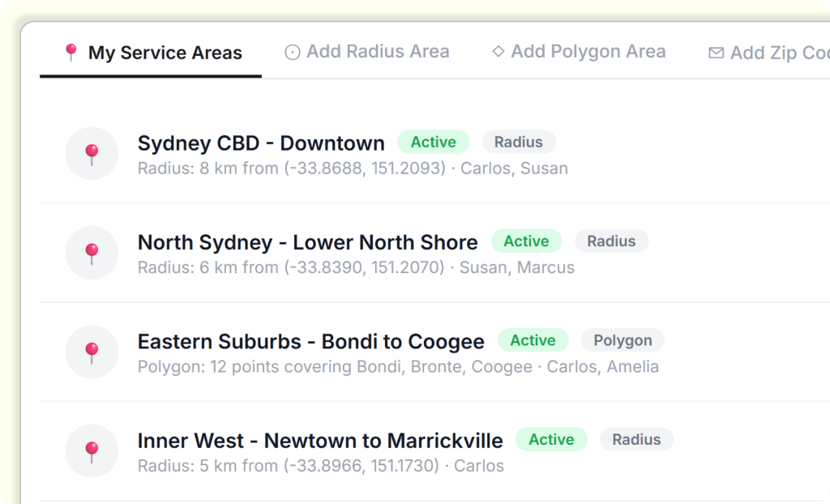This screenshot has width=830, height=504.
Task: Select the Eastern Suburbs - Bondi to Coogee row
Action: click(x=311, y=341)
